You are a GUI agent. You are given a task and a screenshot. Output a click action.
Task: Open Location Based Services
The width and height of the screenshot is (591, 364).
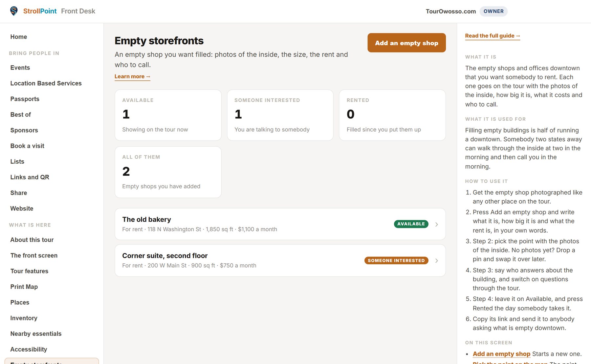point(46,83)
